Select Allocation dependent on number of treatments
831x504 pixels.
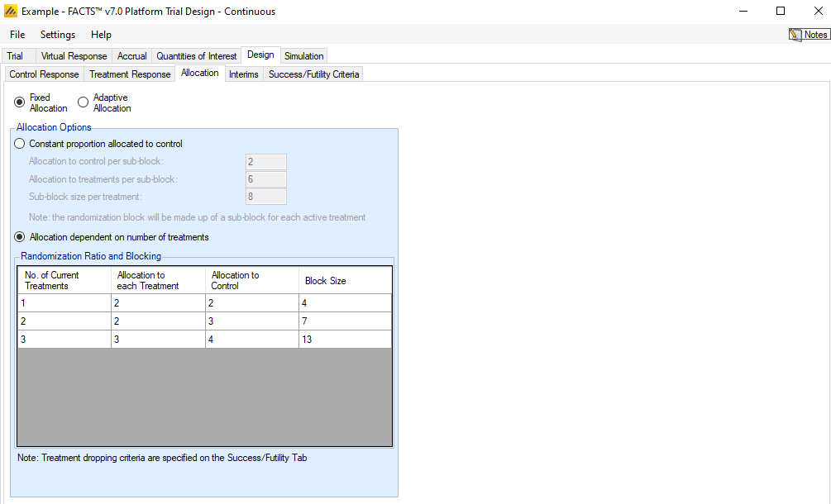(x=20, y=237)
